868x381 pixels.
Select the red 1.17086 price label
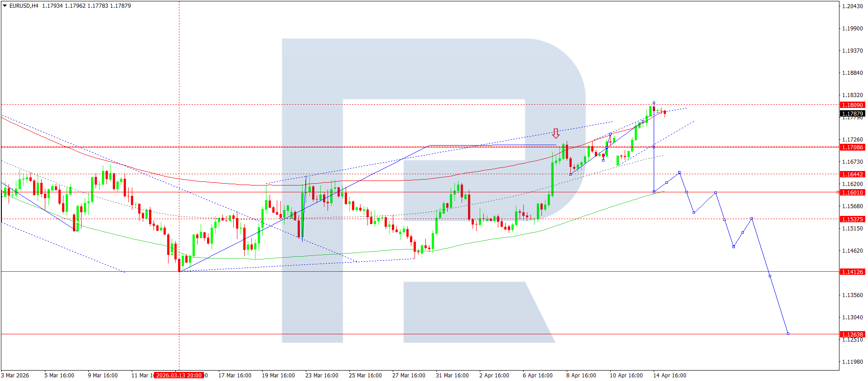tap(852, 147)
